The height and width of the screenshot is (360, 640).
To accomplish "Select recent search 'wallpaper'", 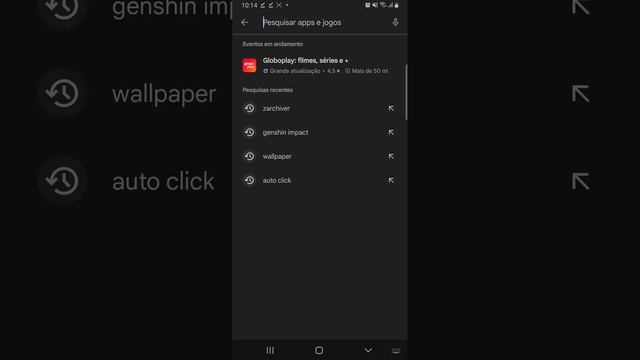I will (320, 156).
